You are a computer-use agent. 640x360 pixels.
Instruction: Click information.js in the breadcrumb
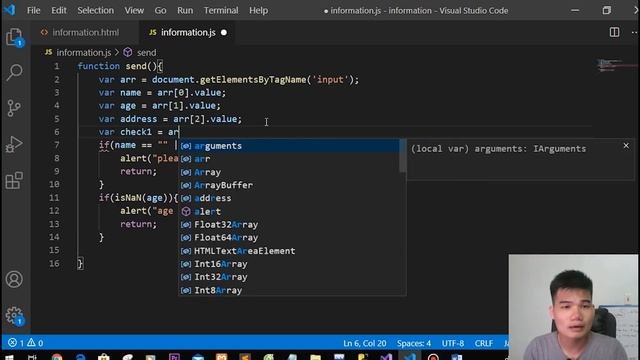click(x=83, y=53)
